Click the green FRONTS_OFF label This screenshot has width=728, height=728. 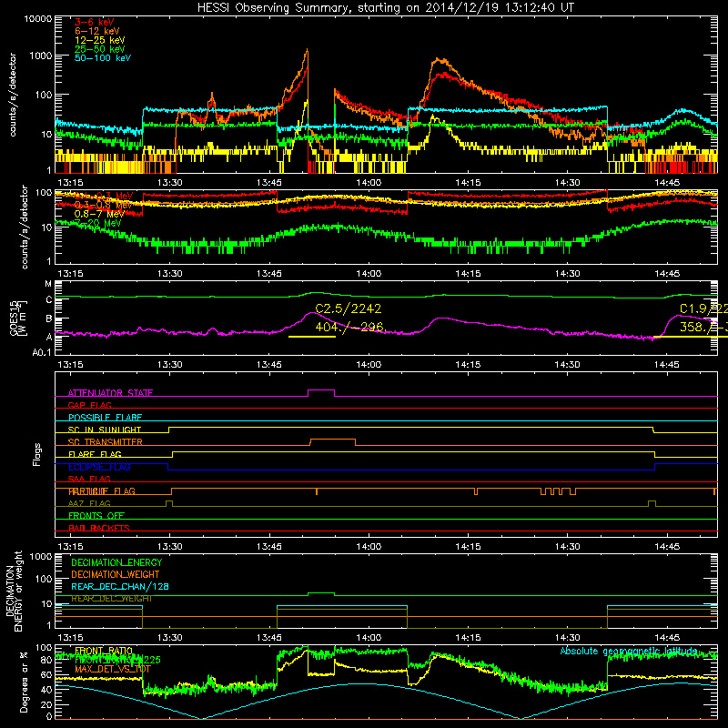click(x=96, y=515)
